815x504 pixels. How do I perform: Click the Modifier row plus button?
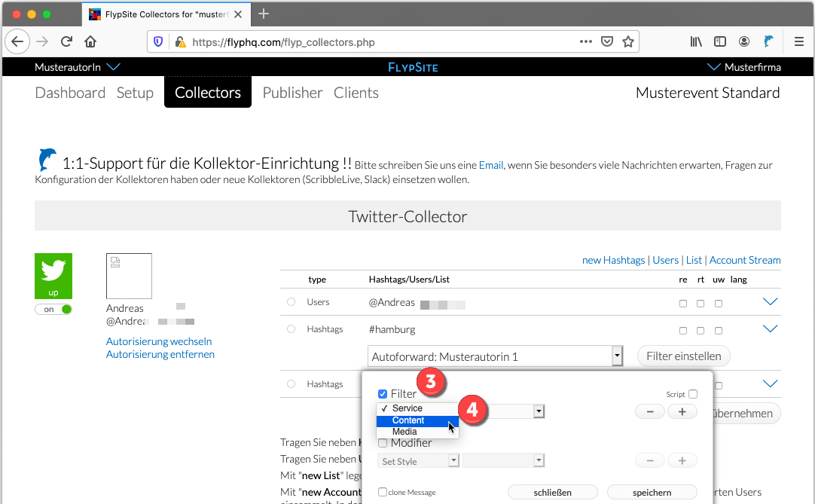point(682,460)
